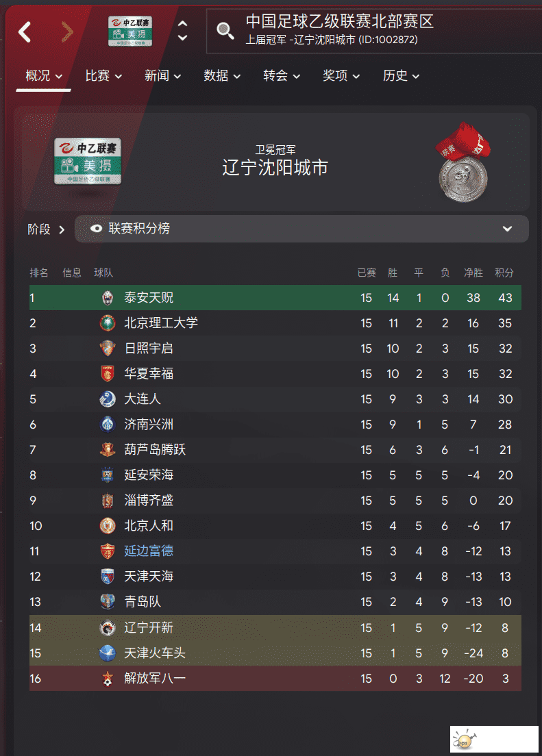Viewport: 542px width, 756px height.
Task: Go back with the white left arrow
Action: click(x=25, y=32)
